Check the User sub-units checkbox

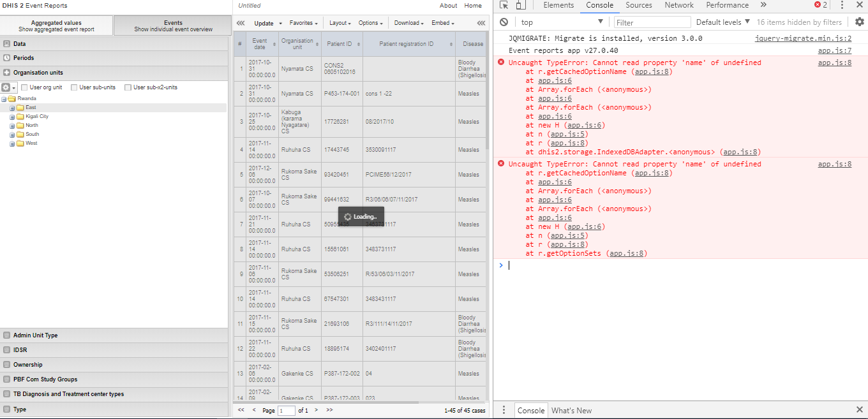click(74, 87)
